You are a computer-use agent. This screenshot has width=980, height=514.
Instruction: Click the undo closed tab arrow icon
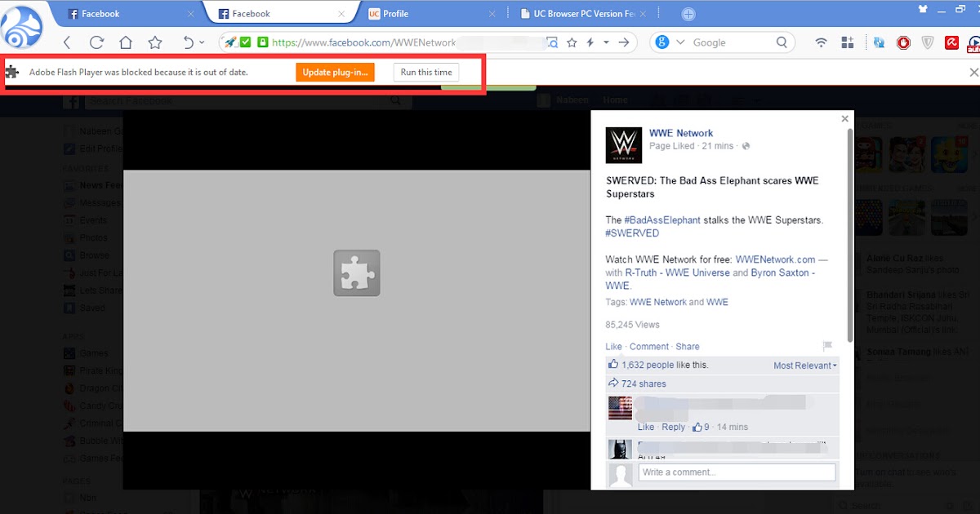pyautogui.click(x=188, y=42)
